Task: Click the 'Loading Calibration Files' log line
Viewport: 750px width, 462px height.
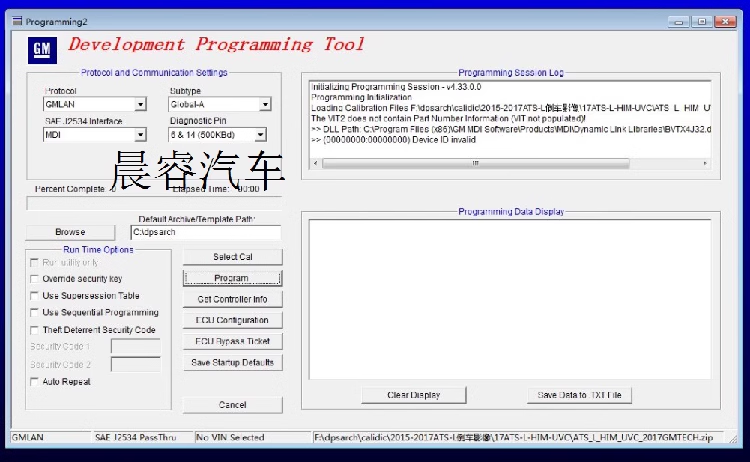Action: point(510,108)
